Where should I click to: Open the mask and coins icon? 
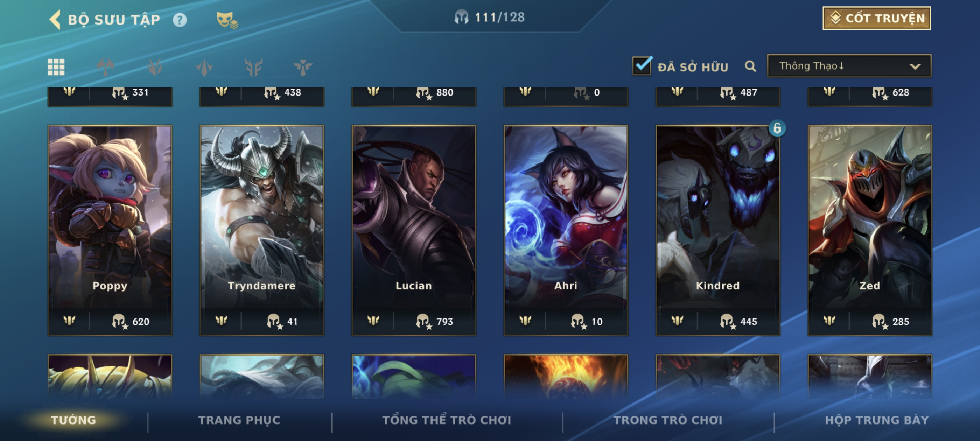(x=227, y=20)
